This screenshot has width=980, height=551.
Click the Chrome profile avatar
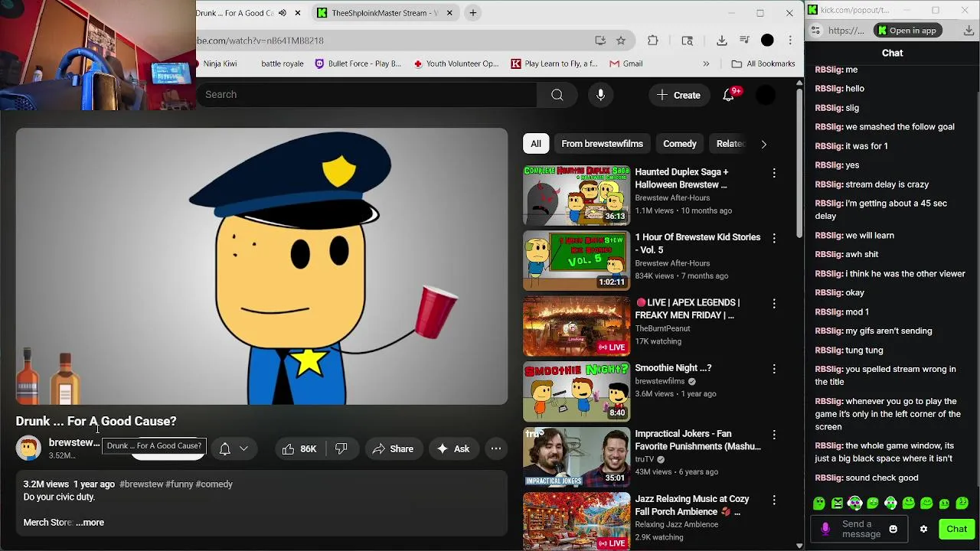click(767, 41)
